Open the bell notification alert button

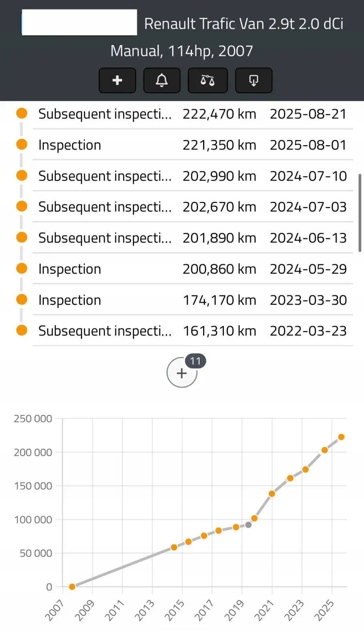coord(162,80)
